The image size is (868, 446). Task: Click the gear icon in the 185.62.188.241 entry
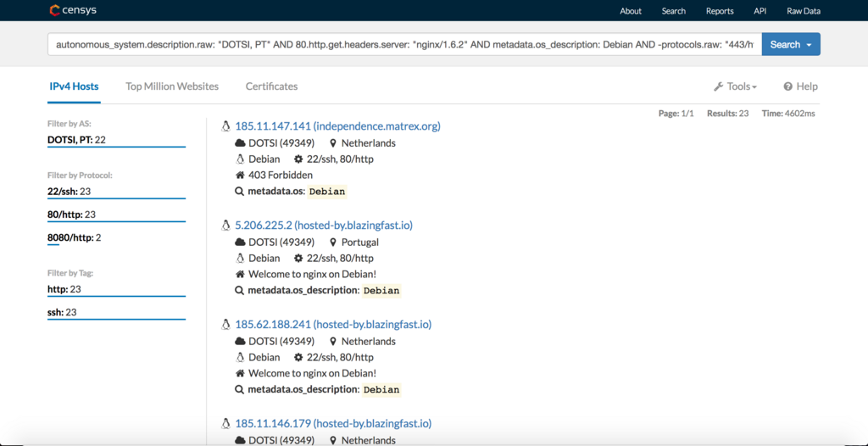click(x=299, y=358)
